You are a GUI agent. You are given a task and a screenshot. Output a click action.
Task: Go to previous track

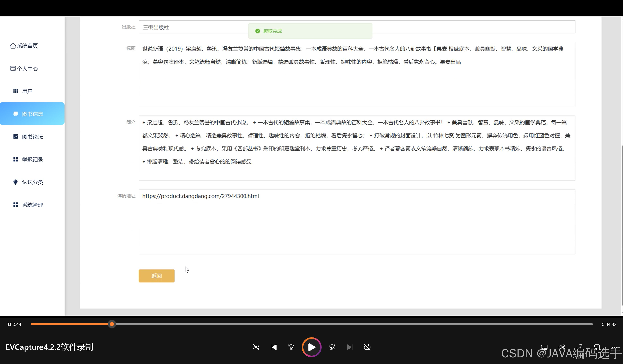pos(274,347)
